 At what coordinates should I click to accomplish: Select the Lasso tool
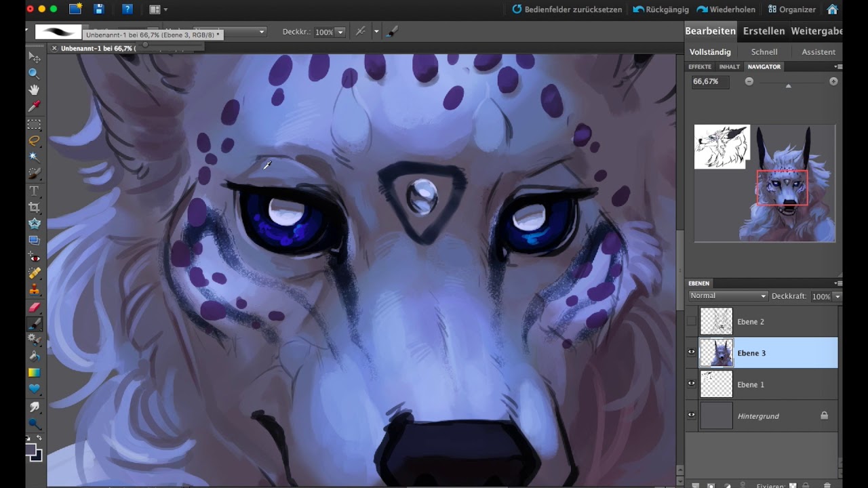(x=34, y=141)
